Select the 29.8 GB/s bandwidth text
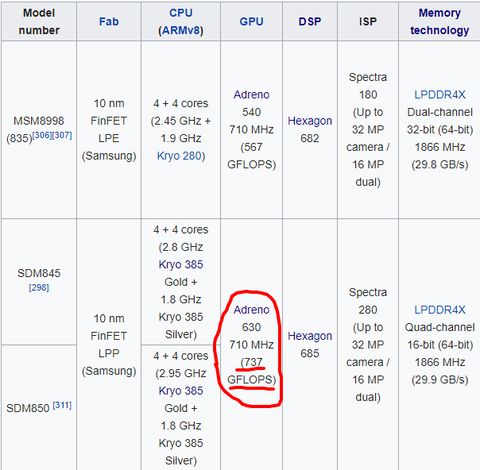The width and height of the screenshot is (480, 470). click(x=440, y=165)
